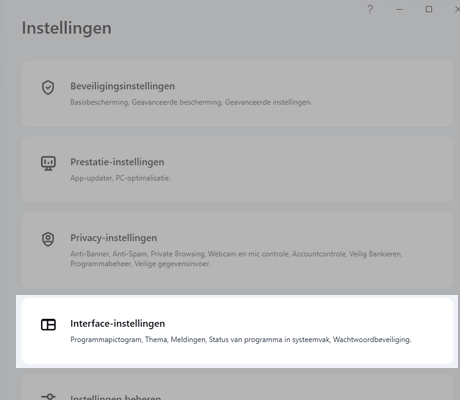Click the 'Programmabeheer, Veilige gegevensinvoer' text line
Image resolution: width=460 pixels, height=400 pixels.
140,264
